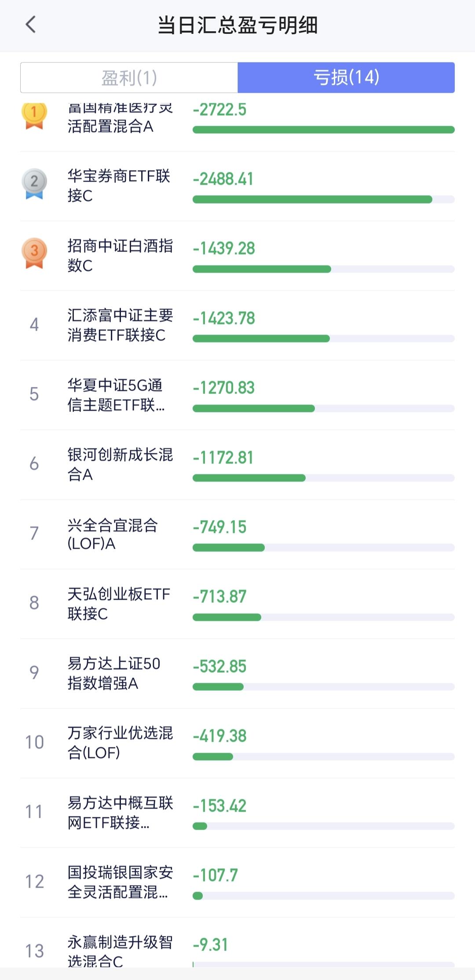Tap rank number 8 beside 天弘创业板ETF
Image resolution: width=475 pixels, height=980 pixels.
(x=34, y=603)
